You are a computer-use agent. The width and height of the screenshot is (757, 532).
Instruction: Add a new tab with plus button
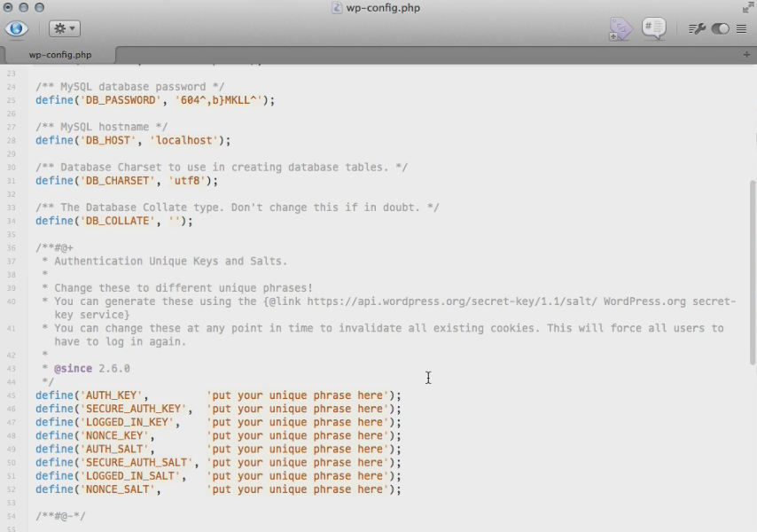tap(746, 55)
